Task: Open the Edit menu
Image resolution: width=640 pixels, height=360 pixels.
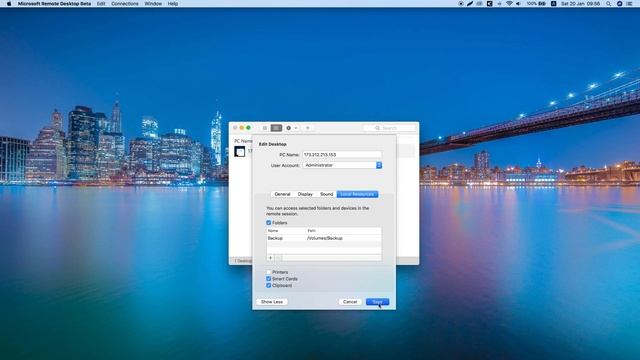Action: tap(101, 4)
